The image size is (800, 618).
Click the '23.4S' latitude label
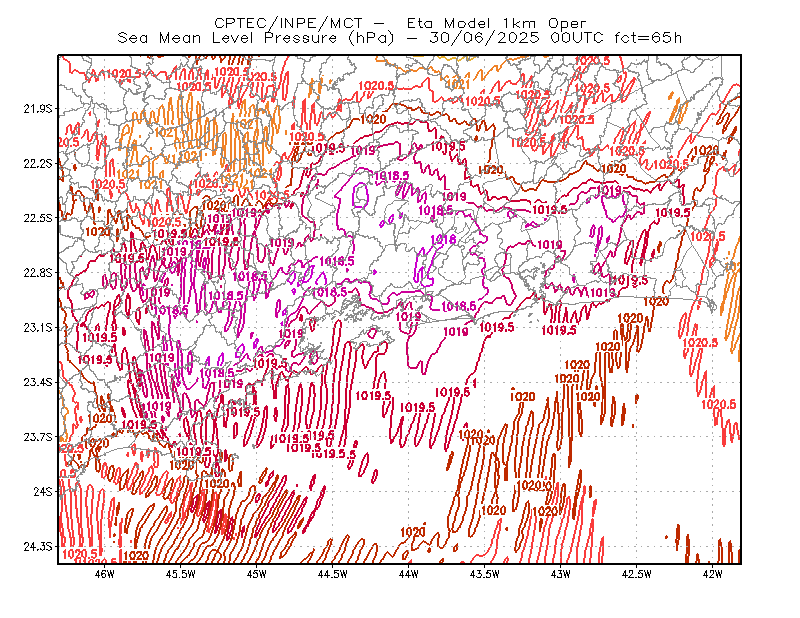(38, 382)
